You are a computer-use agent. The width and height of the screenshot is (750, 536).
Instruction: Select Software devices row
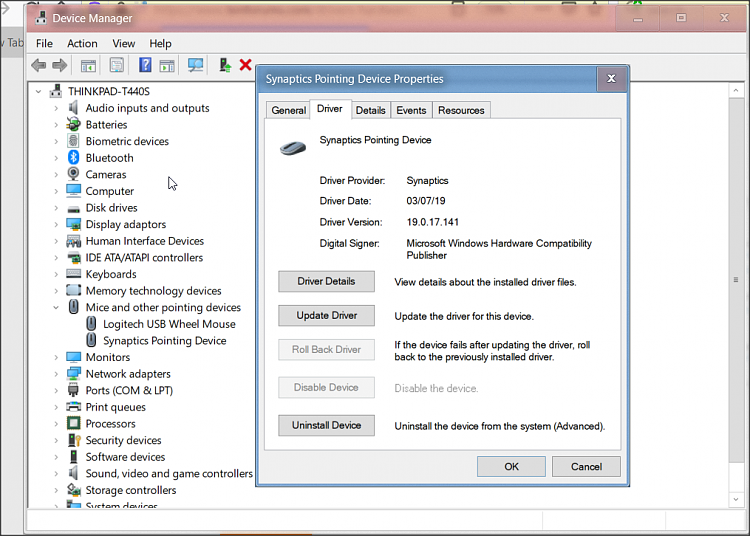pos(125,457)
